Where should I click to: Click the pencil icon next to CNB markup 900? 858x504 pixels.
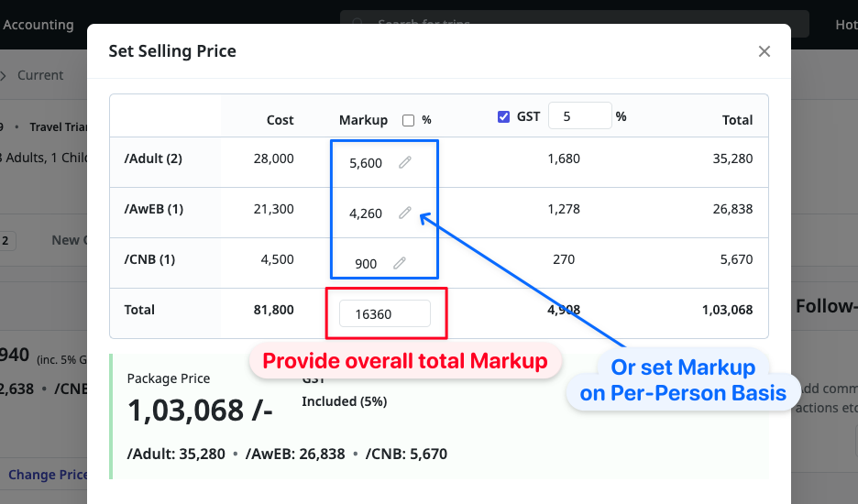click(400, 263)
